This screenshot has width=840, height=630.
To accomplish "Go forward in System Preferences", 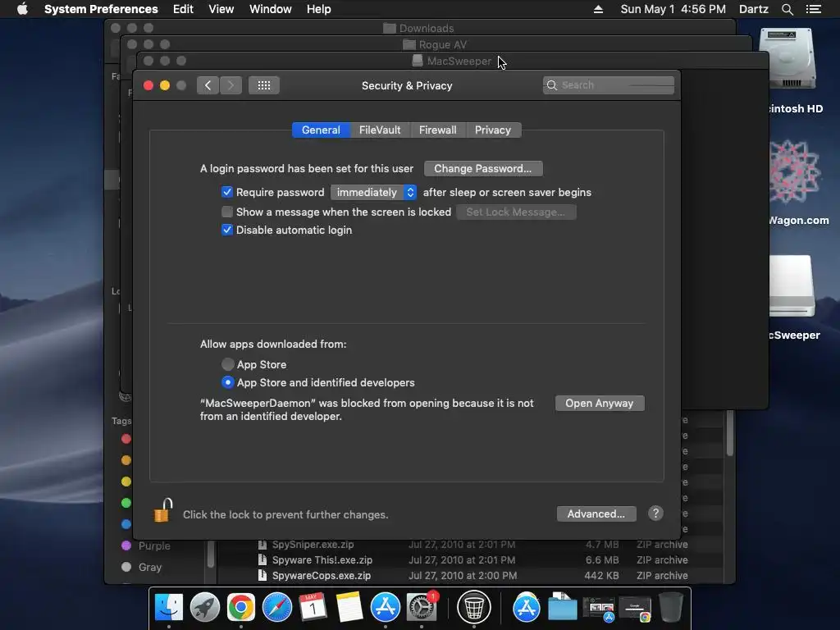I will pyautogui.click(x=231, y=85).
